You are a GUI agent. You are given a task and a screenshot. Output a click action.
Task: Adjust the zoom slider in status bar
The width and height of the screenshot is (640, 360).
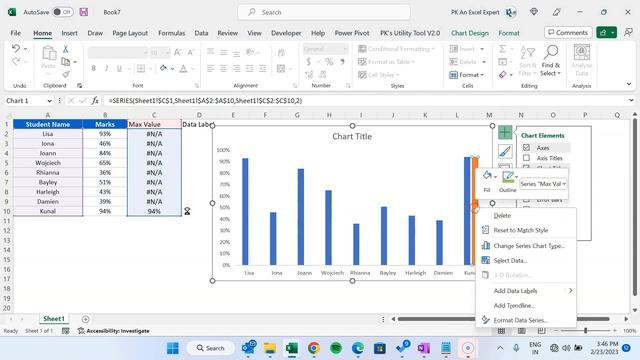click(585, 331)
